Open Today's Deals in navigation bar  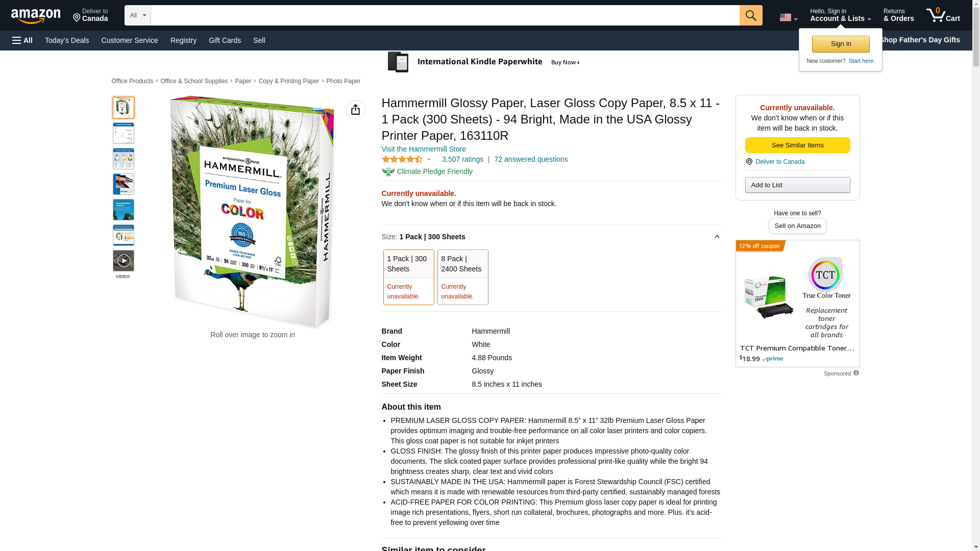point(67,40)
